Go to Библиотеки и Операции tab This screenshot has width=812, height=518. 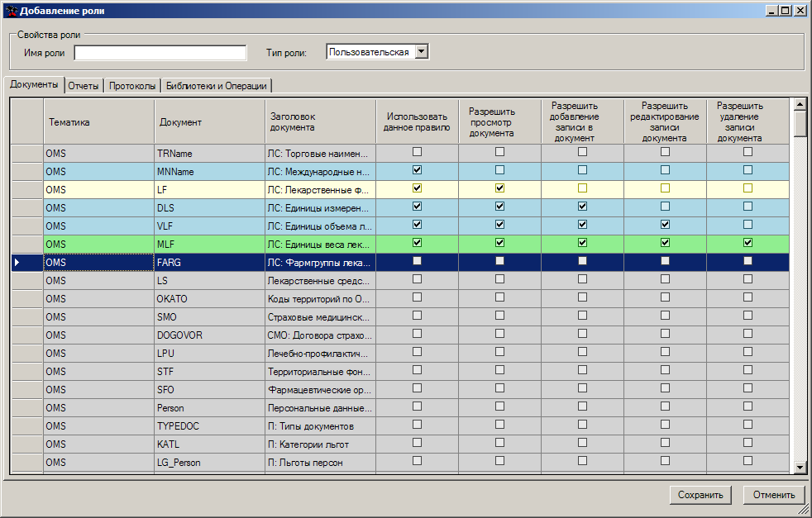[x=216, y=86]
